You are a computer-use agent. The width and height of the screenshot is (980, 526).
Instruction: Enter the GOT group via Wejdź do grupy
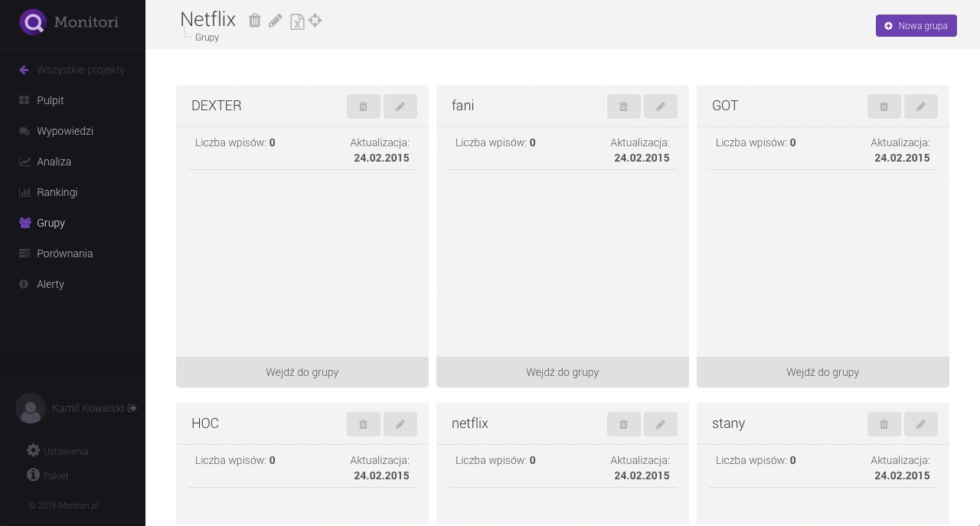823,372
